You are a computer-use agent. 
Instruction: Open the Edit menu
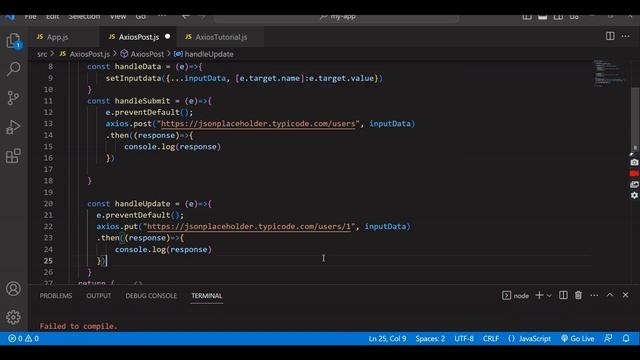53,17
